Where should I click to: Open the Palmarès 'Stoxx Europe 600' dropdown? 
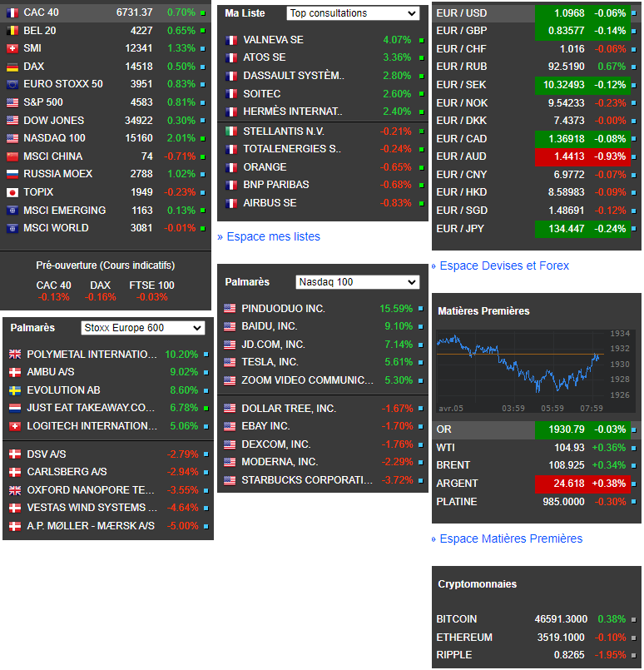tap(143, 328)
